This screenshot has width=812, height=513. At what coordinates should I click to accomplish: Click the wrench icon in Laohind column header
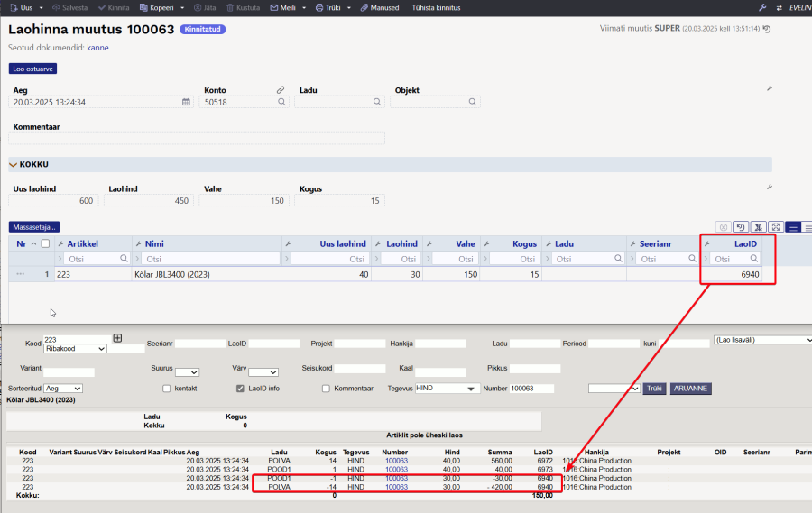point(378,243)
